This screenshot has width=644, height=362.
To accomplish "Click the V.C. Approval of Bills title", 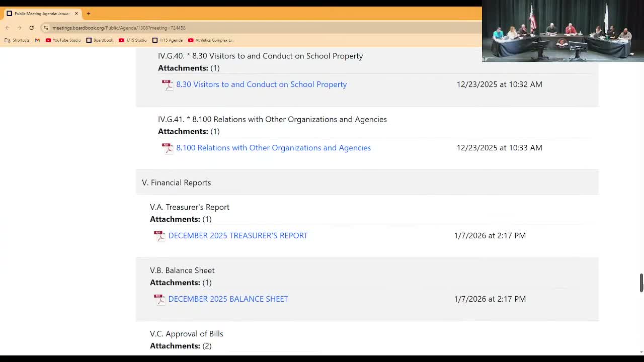I will (x=186, y=333).
